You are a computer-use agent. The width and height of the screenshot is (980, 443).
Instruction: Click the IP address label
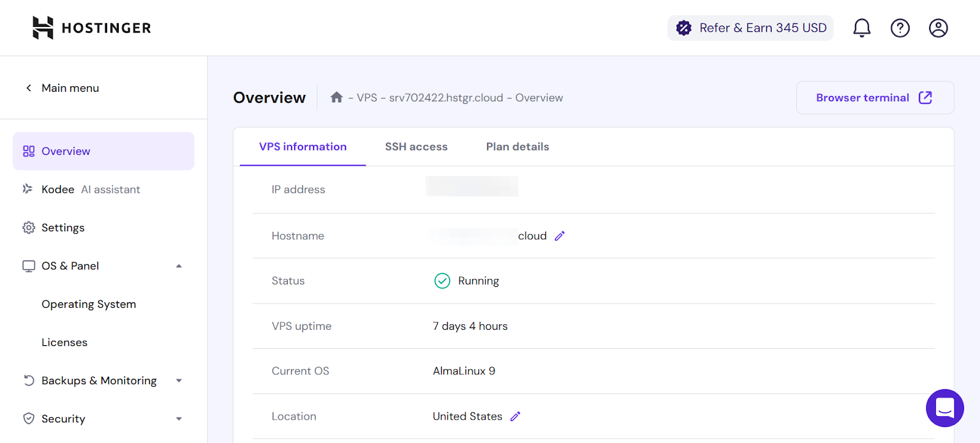click(298, 190)
